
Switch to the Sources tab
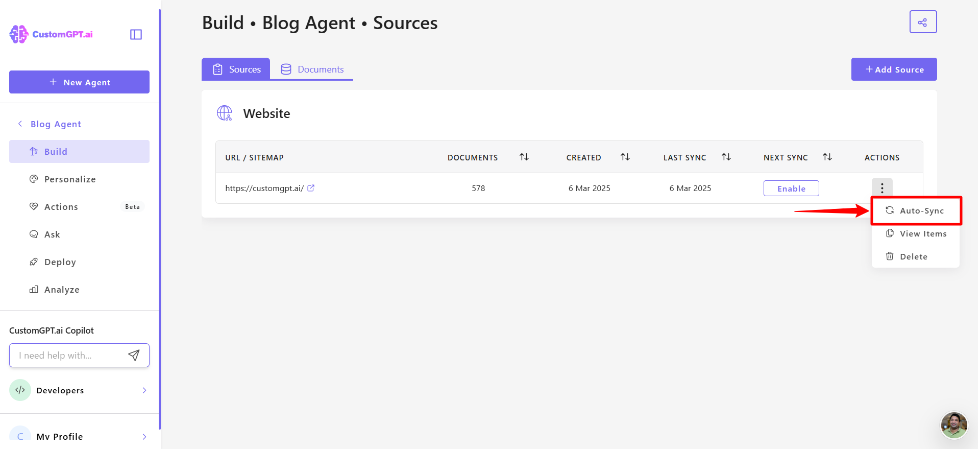[x=236, y=69]
